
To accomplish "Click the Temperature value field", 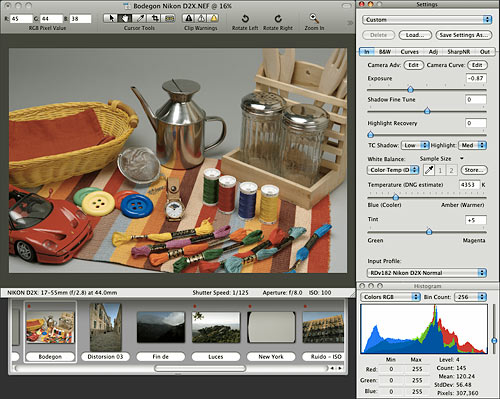I will [x=469, y=185].
